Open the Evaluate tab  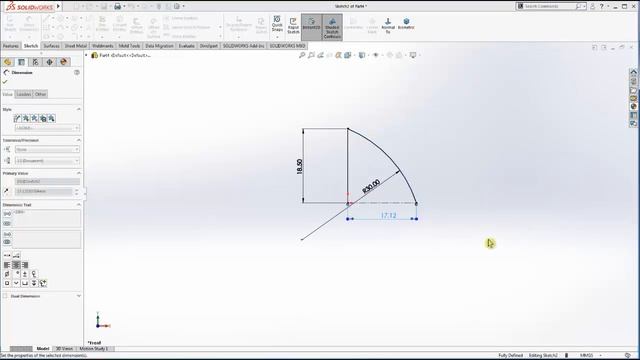tap(187, 46)
